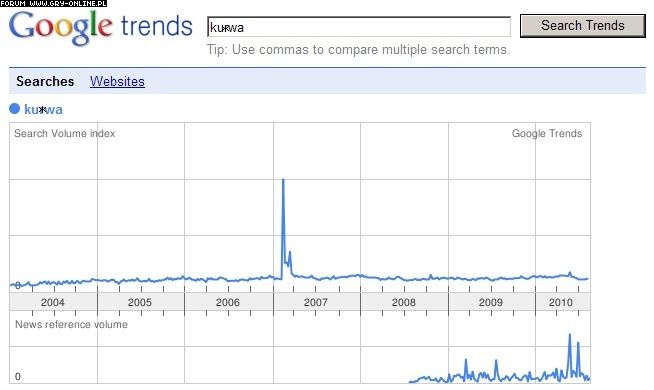The image size is (654, 390).
Task: Click the News reference volume label
Action: (x=71, y=325)
